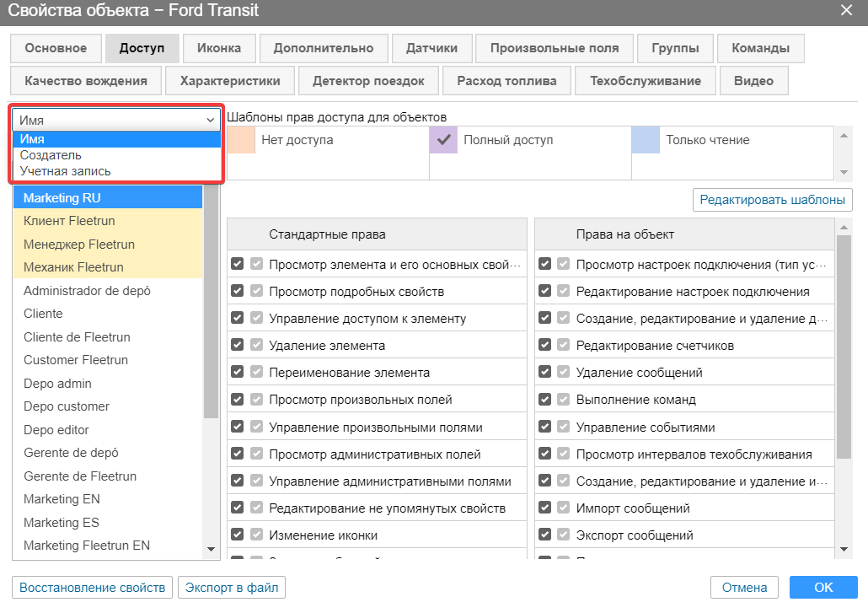Click 'Редактировать шаблоны' button
Image resolution: width=868 pixels, height=613 pixels.
tap(772, 200)
